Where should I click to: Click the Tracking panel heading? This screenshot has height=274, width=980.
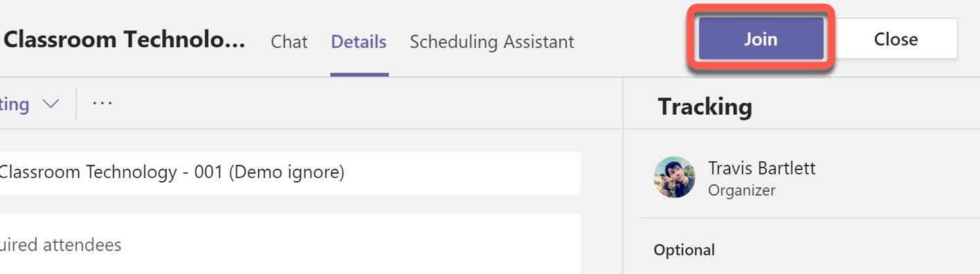[705, 107]
